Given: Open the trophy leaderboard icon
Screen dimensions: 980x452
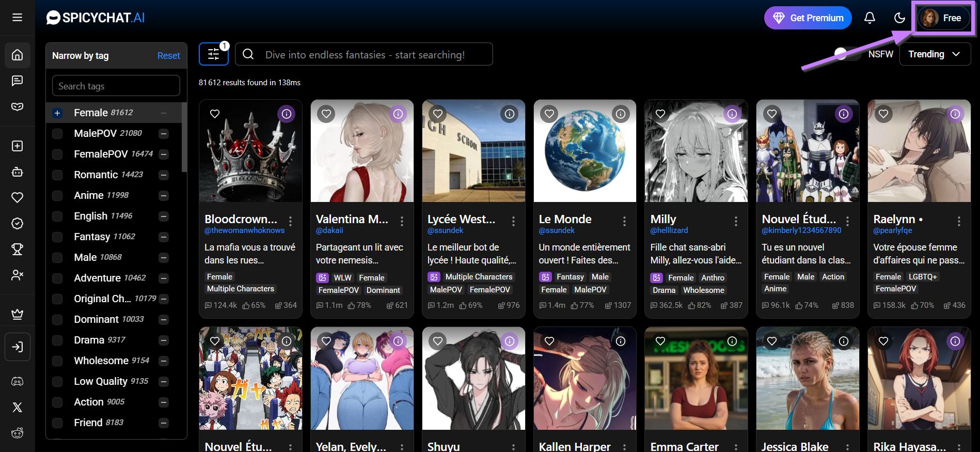Looking at the screenshot, I should tap(17, 249).
